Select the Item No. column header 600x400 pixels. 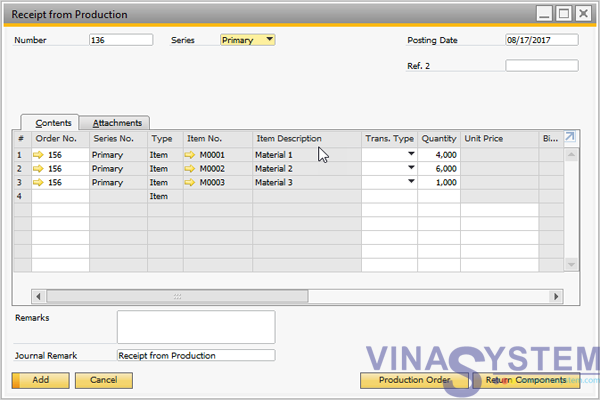(218, 139)
